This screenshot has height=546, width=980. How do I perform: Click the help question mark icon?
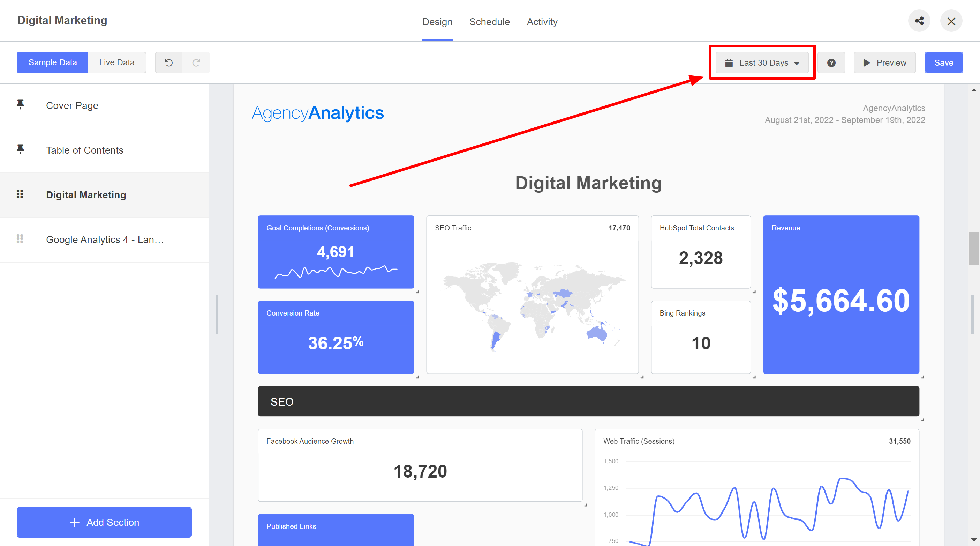832,62
